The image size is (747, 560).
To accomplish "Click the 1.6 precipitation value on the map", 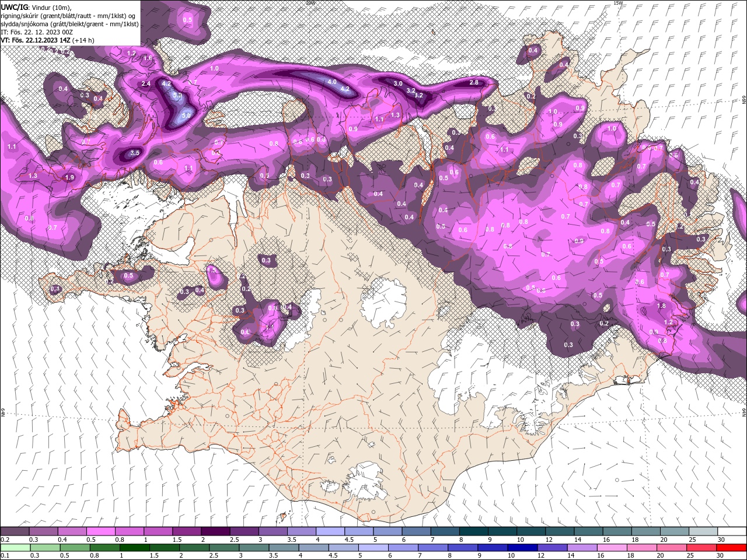I will click(148, 58).
